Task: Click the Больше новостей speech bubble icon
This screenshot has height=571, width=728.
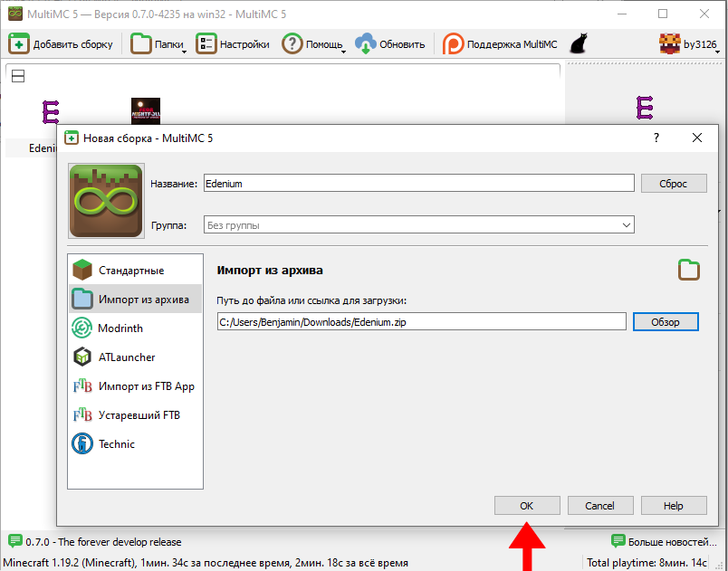Action: (x=618, y=541)
